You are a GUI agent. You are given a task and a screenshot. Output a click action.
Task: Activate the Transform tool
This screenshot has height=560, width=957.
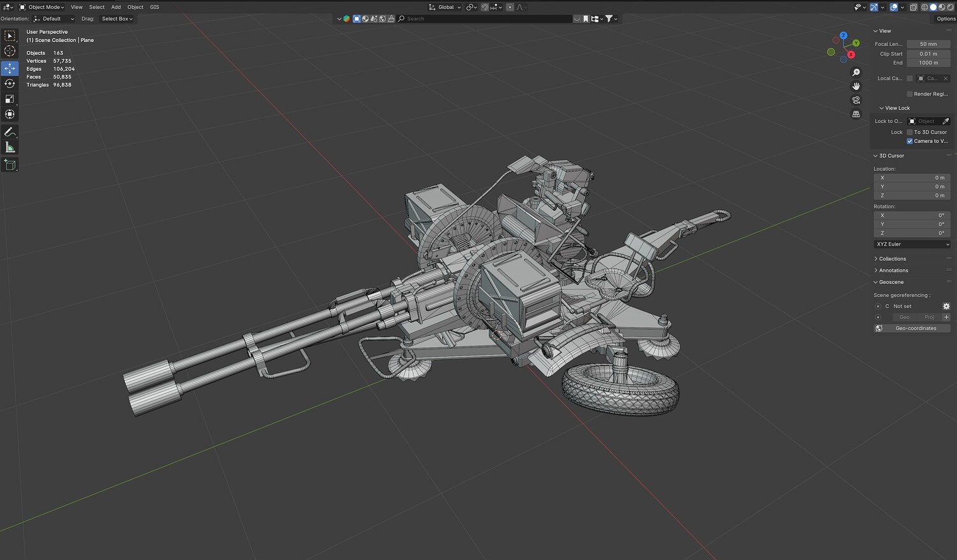point(10,114)
